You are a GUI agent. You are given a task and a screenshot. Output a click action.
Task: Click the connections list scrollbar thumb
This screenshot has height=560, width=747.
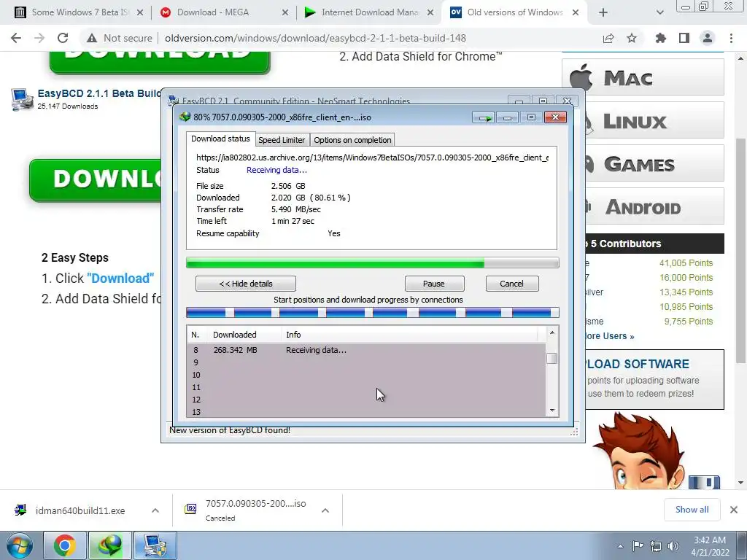[x=552, y=358]
